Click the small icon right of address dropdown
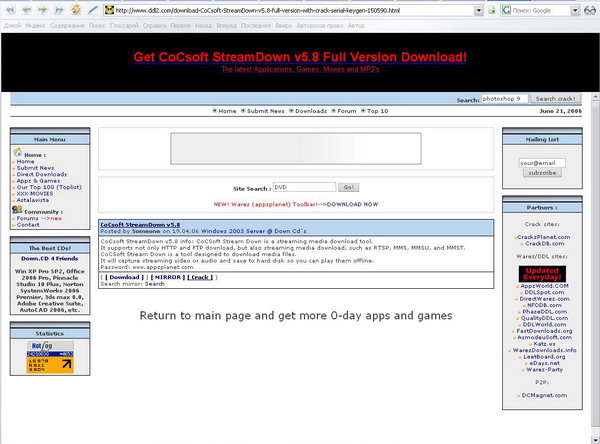 492,11
